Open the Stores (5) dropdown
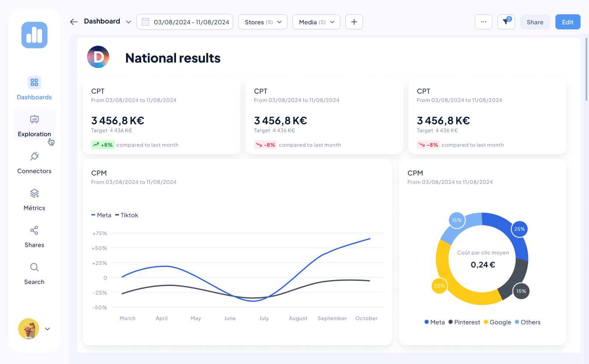Image resolution: width=589 pixels, height=364 pixels. click(x=263, y=21)
